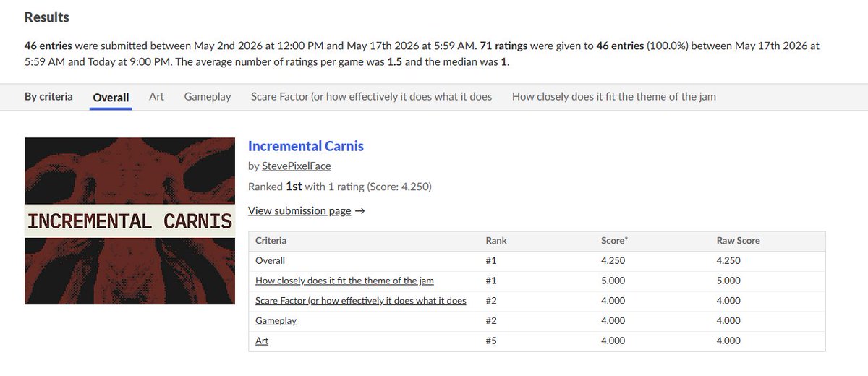Switch to the By criteria tab
Image resolution: width=868 pixels, height=376 pixels.
[48, 96]
